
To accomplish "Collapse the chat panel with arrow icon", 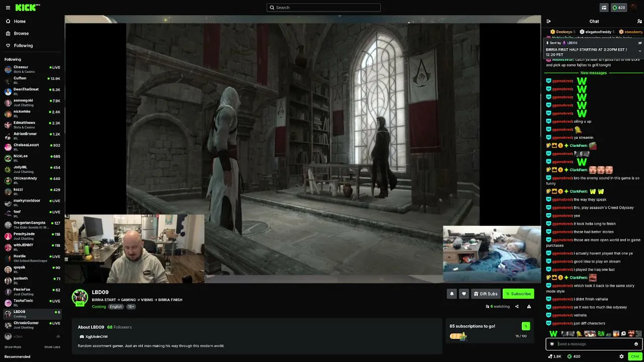I will (548, 21).
